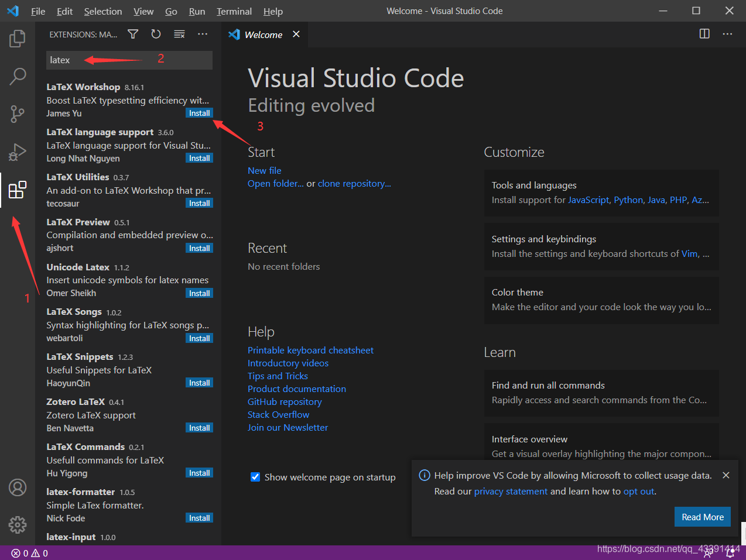Open Tips and Tricks link
Image resolution: width=746 pixels, height=560 pixels.
pos(278,376)
